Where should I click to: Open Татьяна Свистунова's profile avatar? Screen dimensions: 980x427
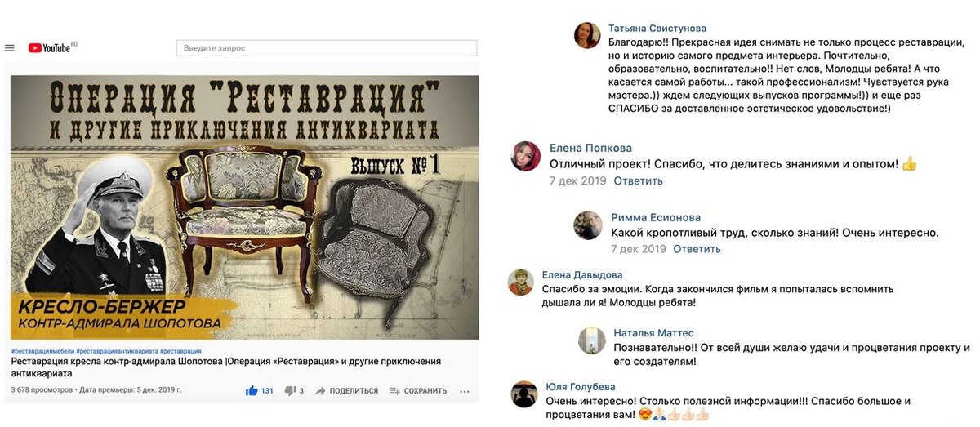[x=587, y=35]
